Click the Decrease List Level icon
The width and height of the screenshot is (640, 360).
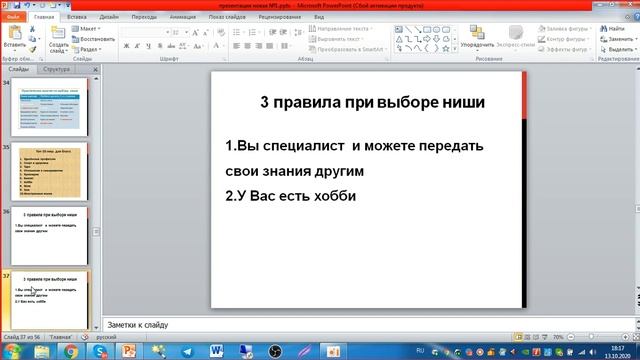coord(273,32)
